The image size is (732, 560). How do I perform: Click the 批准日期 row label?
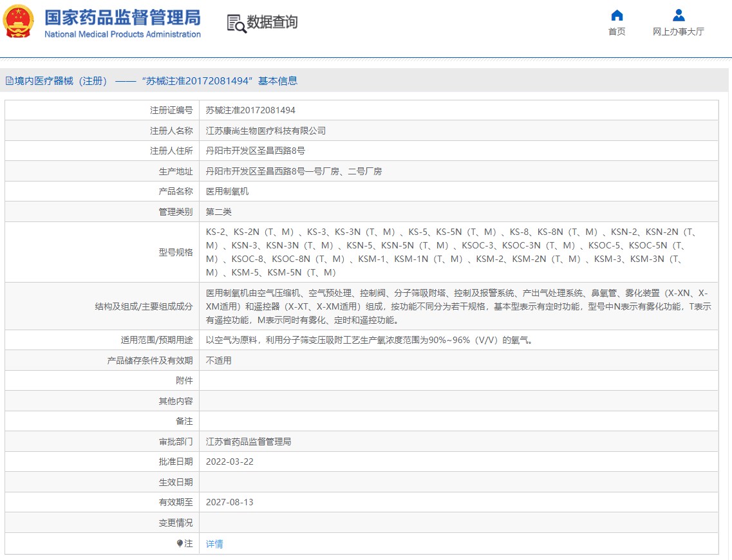point(176,462)
